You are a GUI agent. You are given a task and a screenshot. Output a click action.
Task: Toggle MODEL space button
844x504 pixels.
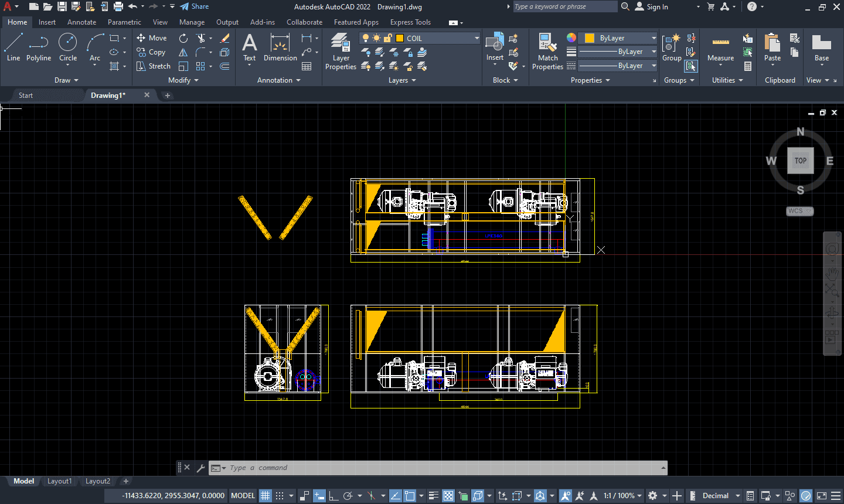point(243,496)
